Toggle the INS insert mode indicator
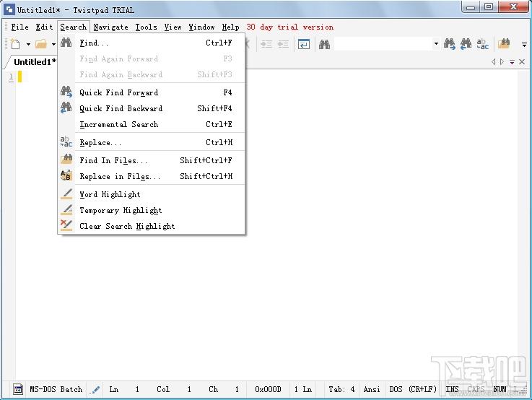Image resolution: width=532 pixels, height=400 pixels. pos(452,389)
